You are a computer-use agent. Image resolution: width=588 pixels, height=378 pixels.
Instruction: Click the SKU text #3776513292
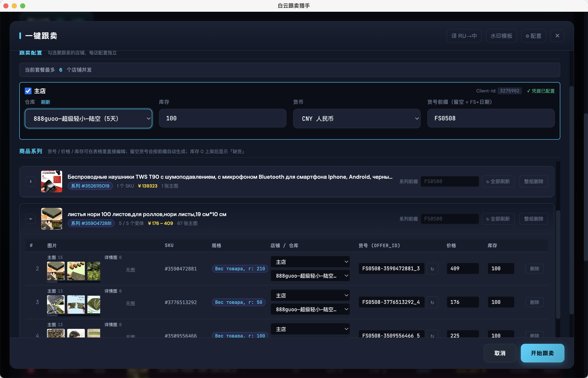click(x=181, y=302)
